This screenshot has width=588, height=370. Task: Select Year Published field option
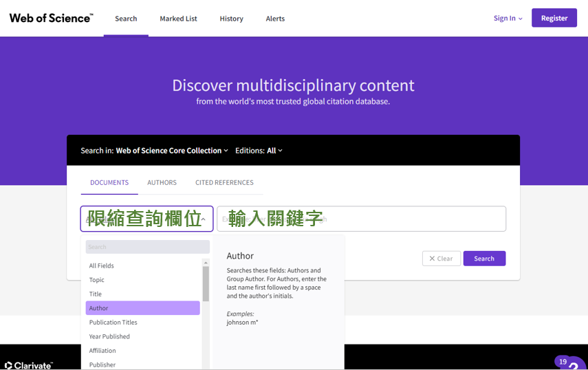click(x=142, y=336)
